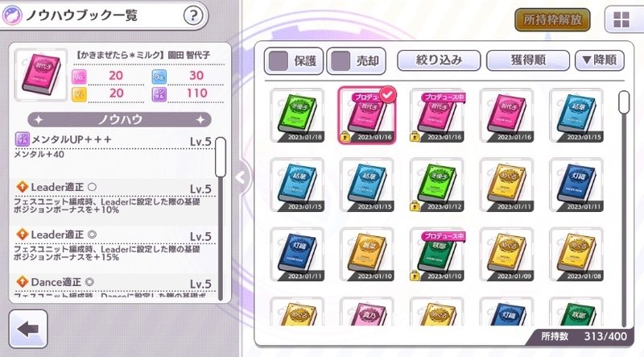Click the back arrow button

pyautogui.click(x=28, y=329)
